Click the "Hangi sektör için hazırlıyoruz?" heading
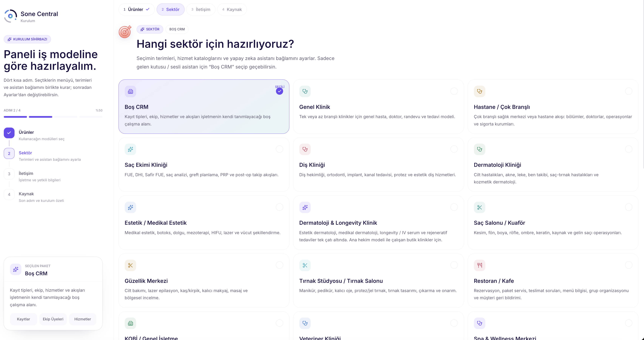The height and width of the screenshot is (340, 644). 215,44
